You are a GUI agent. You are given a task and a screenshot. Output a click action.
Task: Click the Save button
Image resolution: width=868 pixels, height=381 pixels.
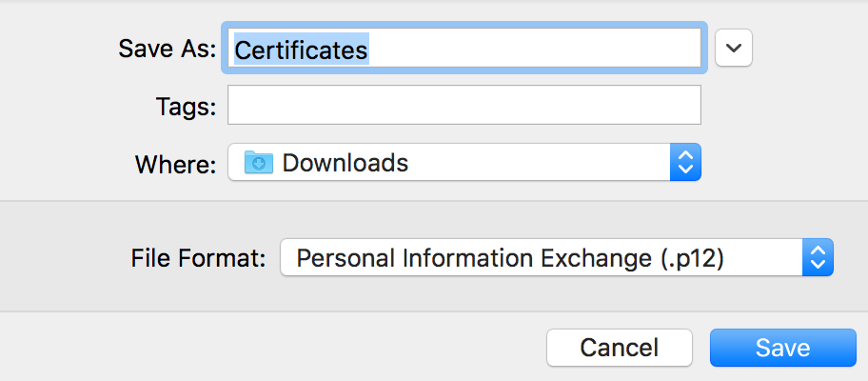[782, 348]
